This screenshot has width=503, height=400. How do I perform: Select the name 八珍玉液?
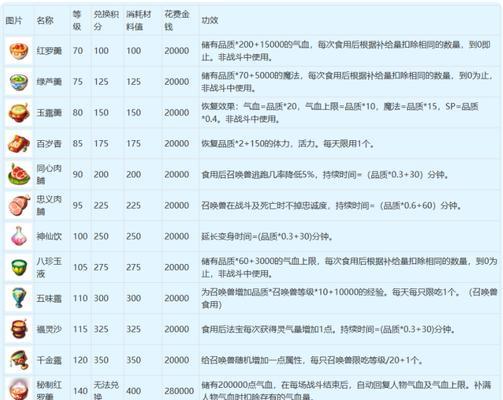coord(49,267)
